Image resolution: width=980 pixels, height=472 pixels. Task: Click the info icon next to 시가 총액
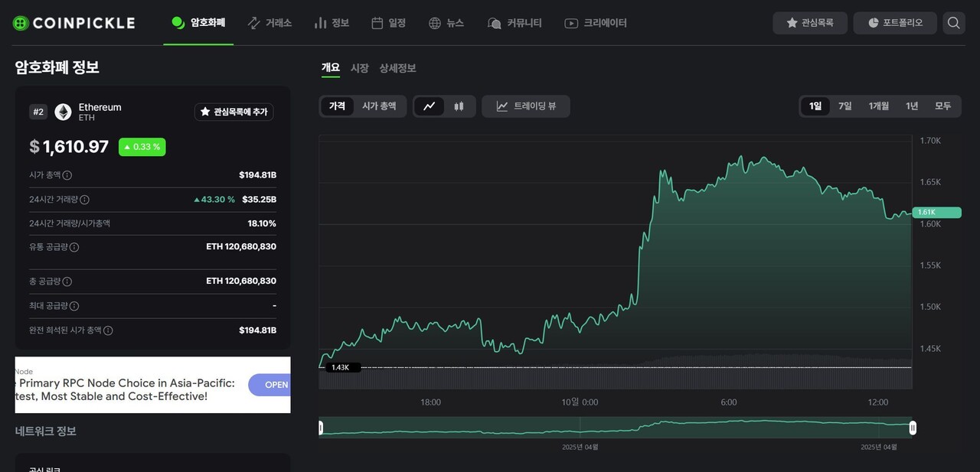67,175
